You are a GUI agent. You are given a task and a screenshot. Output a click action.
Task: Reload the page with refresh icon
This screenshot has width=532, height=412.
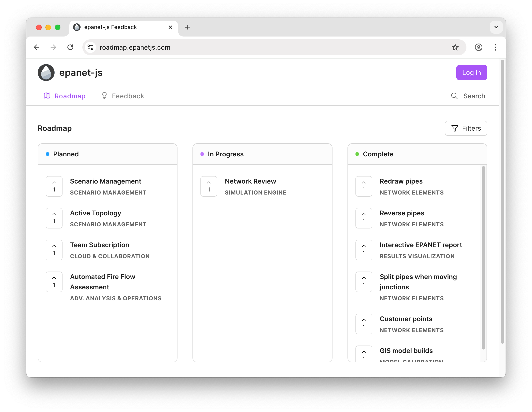(70, 47)
